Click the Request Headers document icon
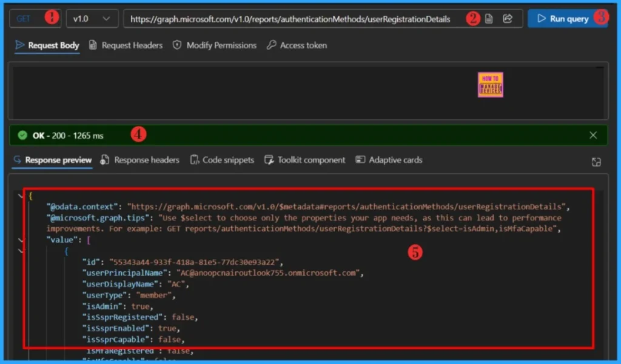Viewport: 621px width, 364px height. tap(93, 45)
